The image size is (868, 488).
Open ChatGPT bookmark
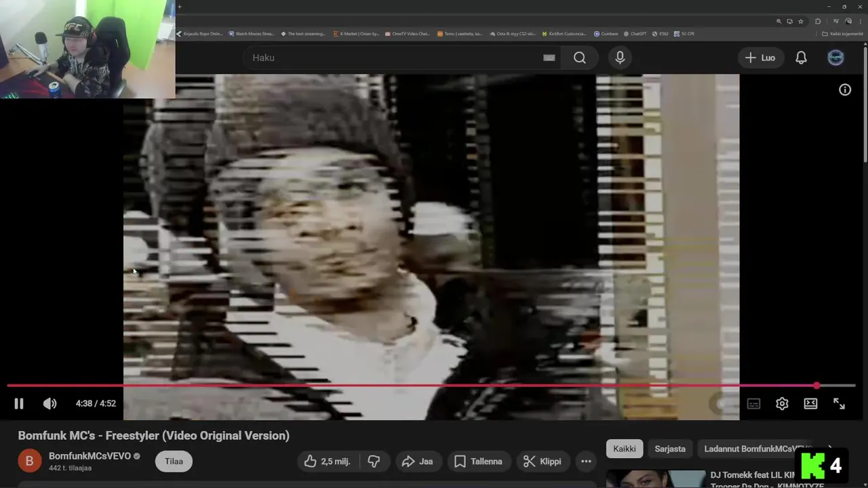(x=635, y=33)
